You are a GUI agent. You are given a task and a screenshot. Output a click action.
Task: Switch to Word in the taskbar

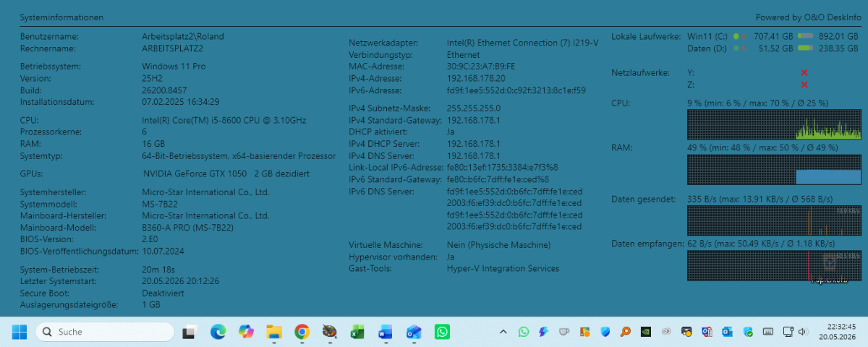tap(386, 332)
